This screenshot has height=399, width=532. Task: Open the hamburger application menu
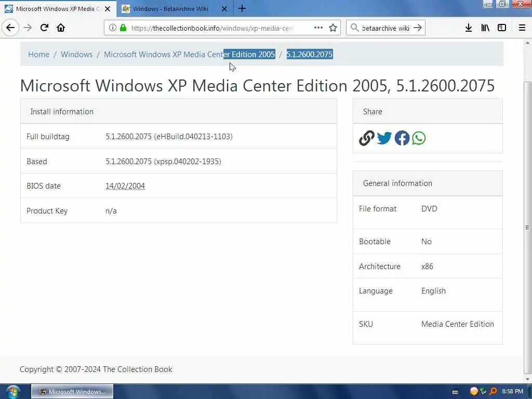(x=522, y=28)
